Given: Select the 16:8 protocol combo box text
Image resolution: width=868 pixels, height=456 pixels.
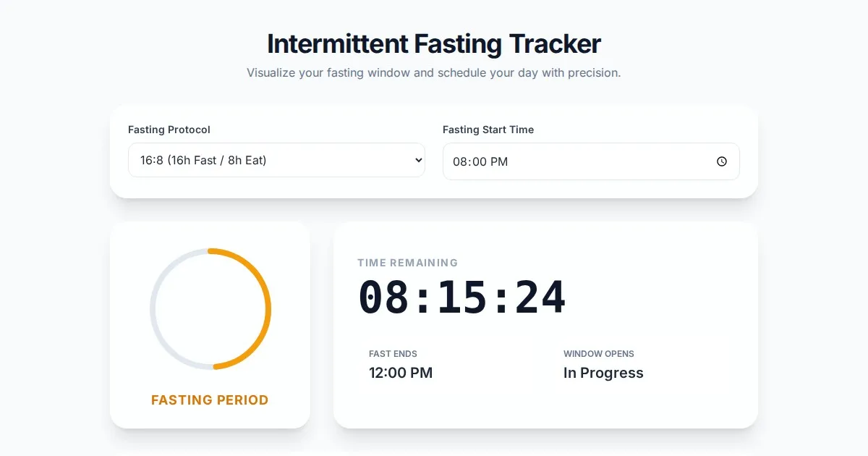Looking at the screenshot, I should [x=203, y=161].
